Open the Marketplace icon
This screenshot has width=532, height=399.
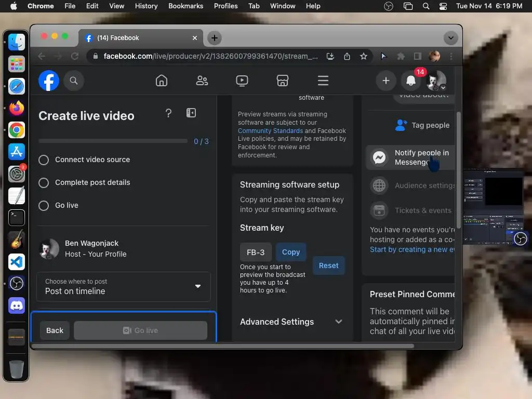282,81
